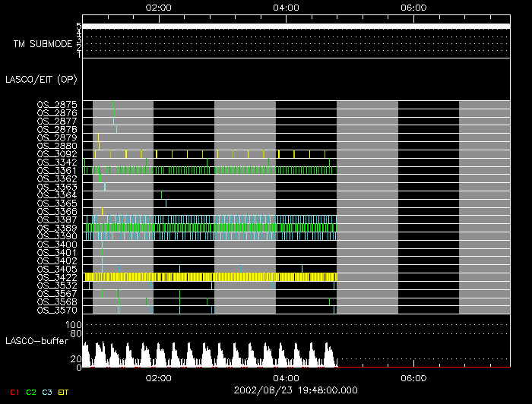The width and height of the screenshot is (532, 404).
Task: Click the OS_3422 row label
Action: tap(56, 277)
